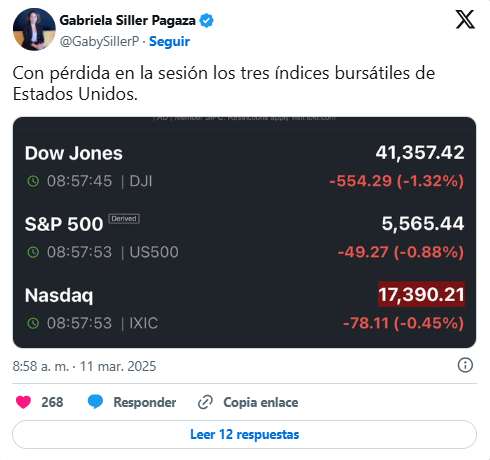Open the @GabySillerP handle link
Viewport: 490px width, 460px height.
click(x=99, y=42)
